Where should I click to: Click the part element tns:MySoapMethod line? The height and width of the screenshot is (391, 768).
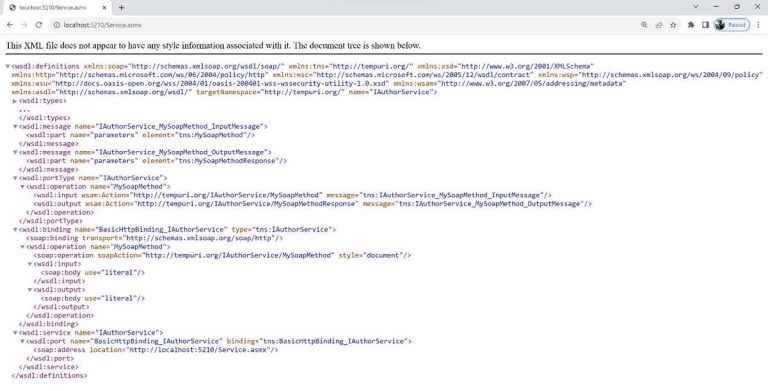pos(141,135)
